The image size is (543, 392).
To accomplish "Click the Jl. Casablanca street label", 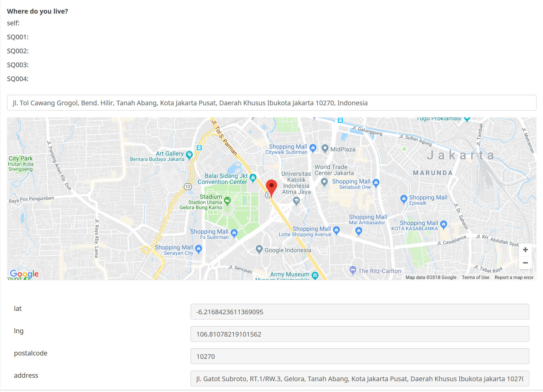I will click(452, 240).
